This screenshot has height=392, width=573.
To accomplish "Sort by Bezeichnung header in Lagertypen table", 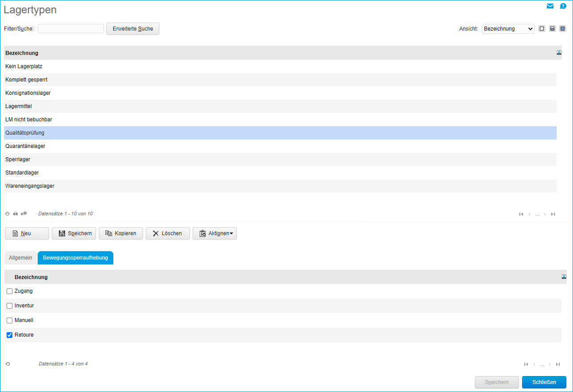I will [22, 53].
